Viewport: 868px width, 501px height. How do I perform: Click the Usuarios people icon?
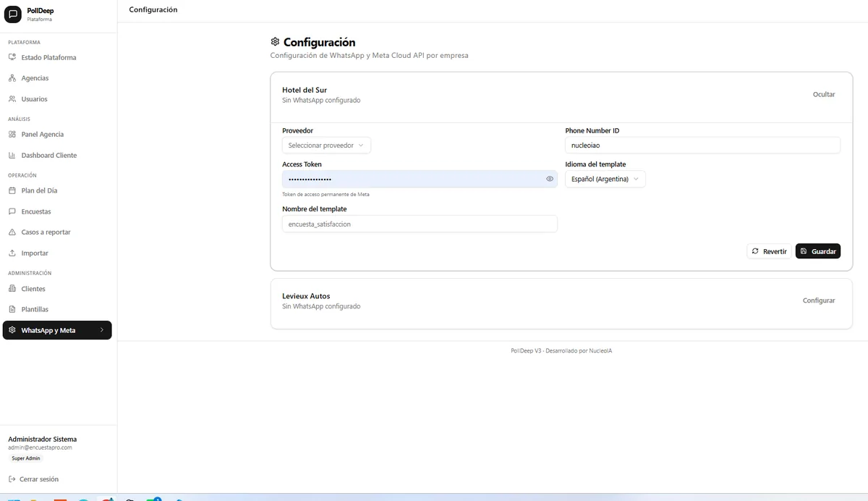12,99
